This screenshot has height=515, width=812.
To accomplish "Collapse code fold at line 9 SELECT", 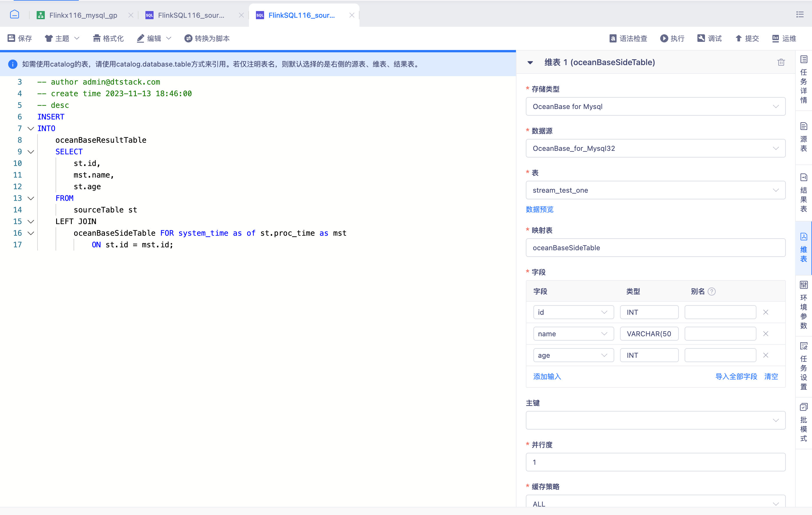I will coord(31,152).
